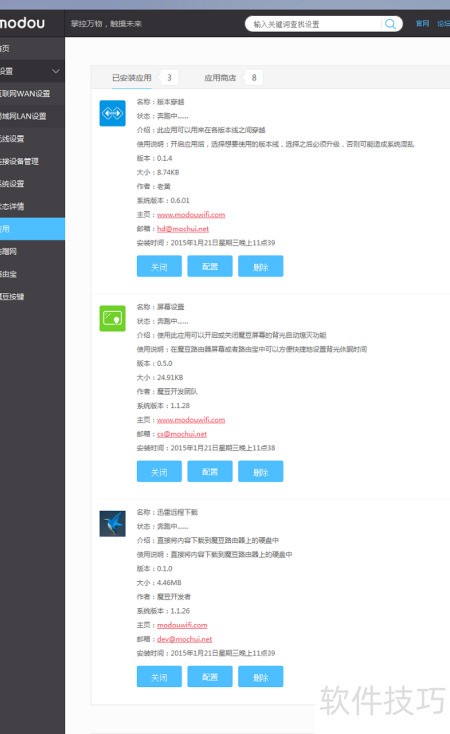Switch to 应用商店 tab
This screenshot has height=734, width=450.
tap(220, 78)
